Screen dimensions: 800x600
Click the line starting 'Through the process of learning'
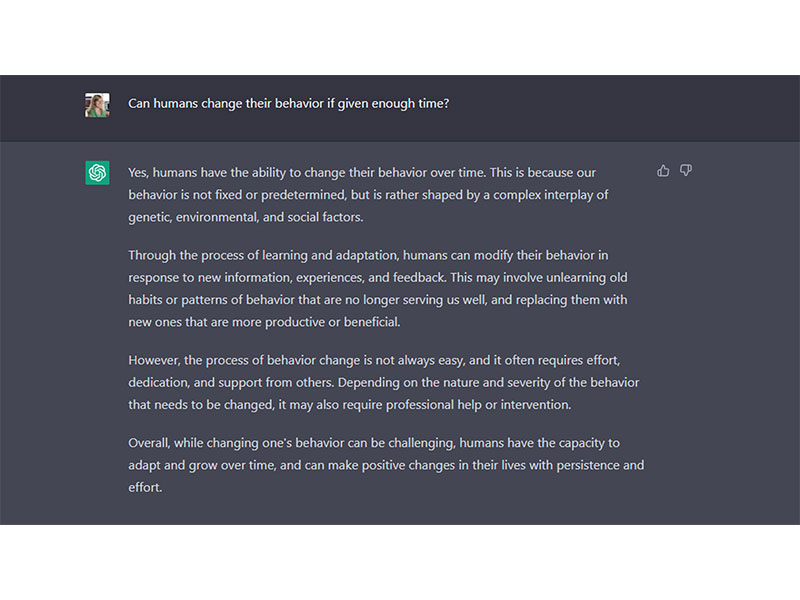(368, 255)
